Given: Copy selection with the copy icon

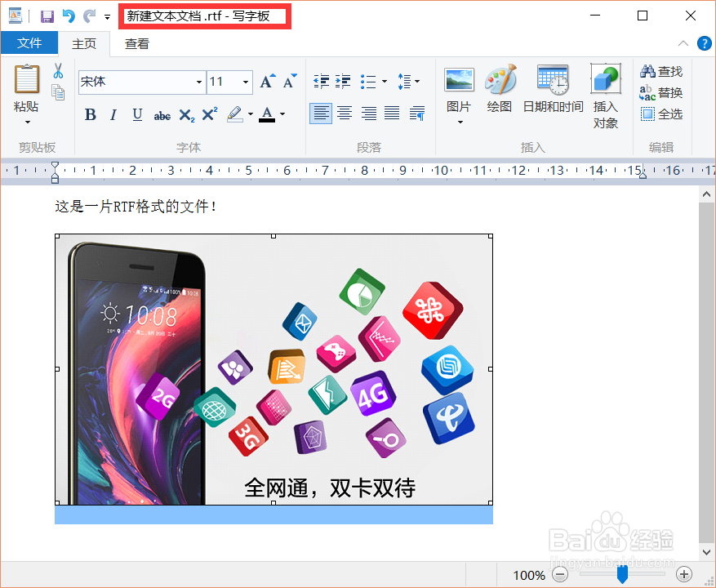Looking at the screenshot, I should click(58, 92).
